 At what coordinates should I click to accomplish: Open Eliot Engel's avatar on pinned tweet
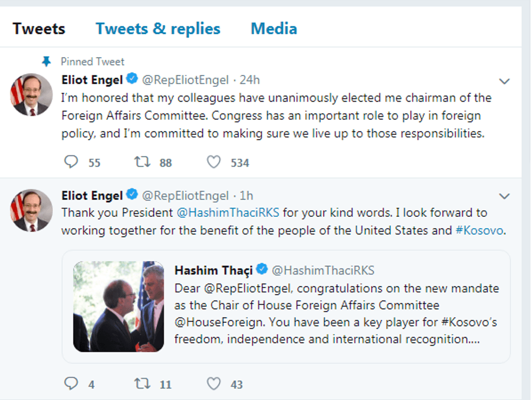pyautogui.click(x=31, y=95)
